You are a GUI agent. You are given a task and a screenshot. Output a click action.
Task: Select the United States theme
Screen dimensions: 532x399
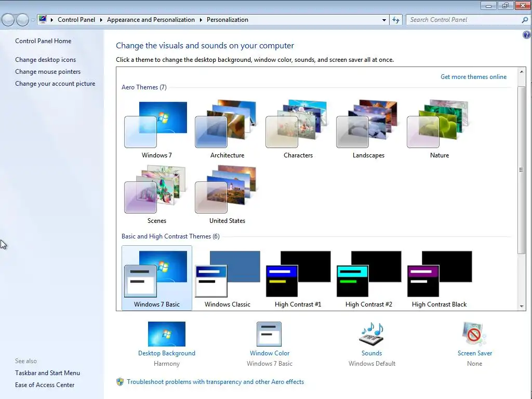227,195
